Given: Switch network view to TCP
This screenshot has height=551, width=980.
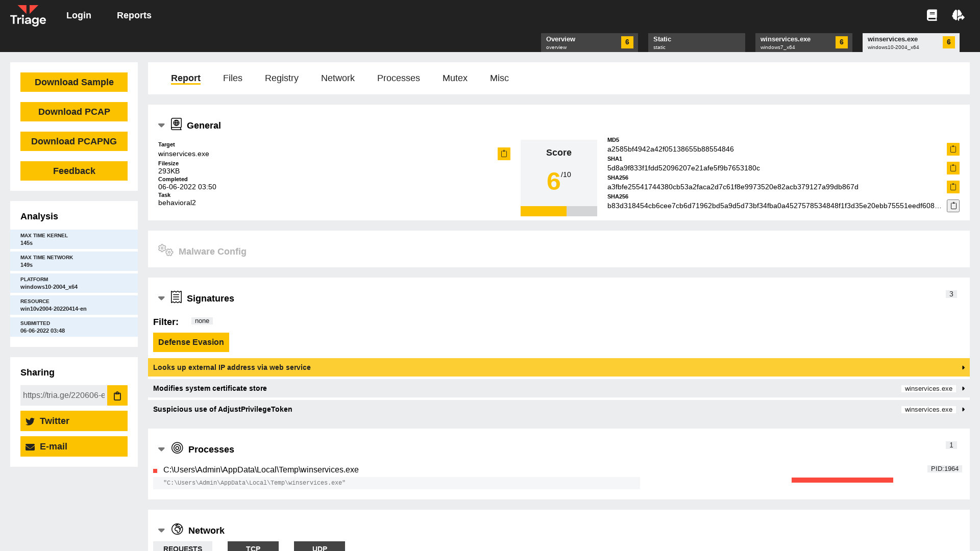Looking at the screenshot, I should (x=253, y=547).
